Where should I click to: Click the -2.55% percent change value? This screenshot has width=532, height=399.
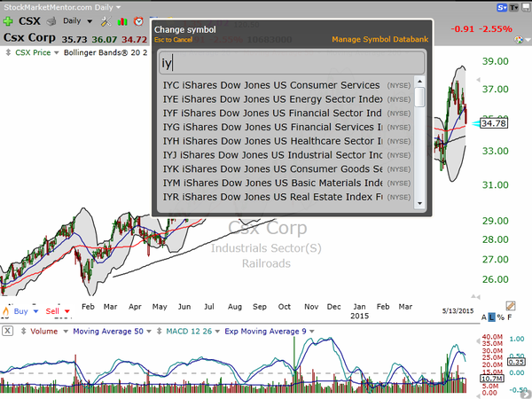pos(496,29)
